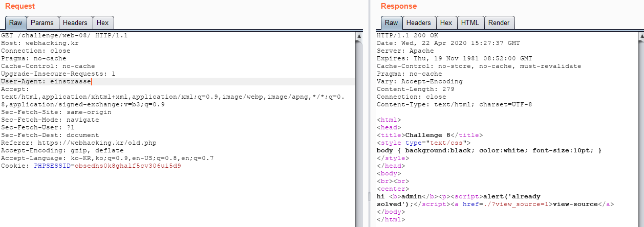Click the Sec-Fetch-Mode: navigate line
The image size is (644, 227).
click(x=50, y=120)
